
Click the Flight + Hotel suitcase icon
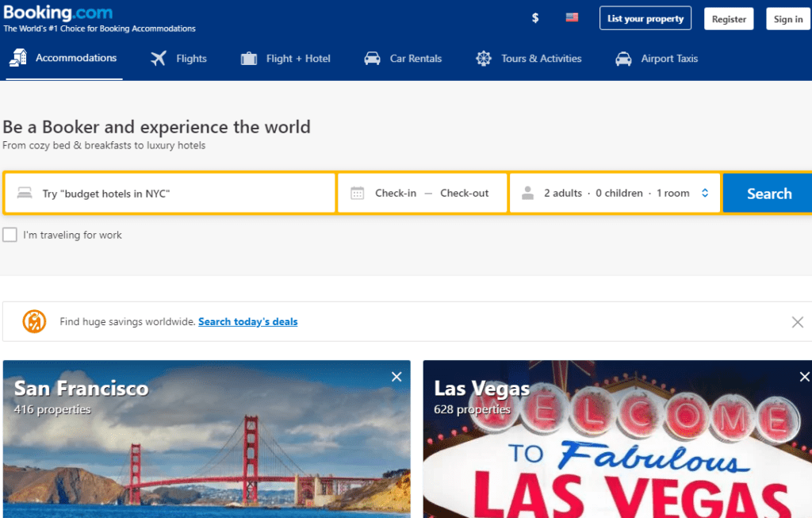pos(248,59)
